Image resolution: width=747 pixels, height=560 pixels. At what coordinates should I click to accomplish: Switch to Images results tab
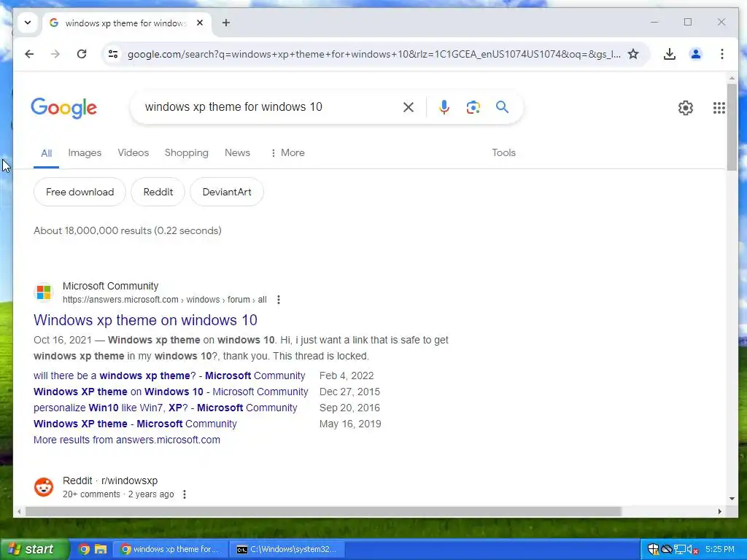(x=85, y=153)
